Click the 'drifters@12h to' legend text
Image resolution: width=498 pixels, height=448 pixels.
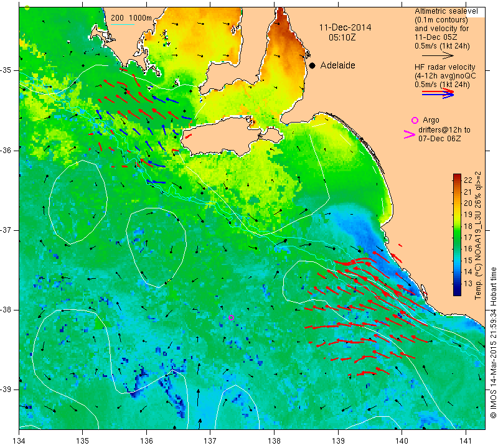pos(444,130)
